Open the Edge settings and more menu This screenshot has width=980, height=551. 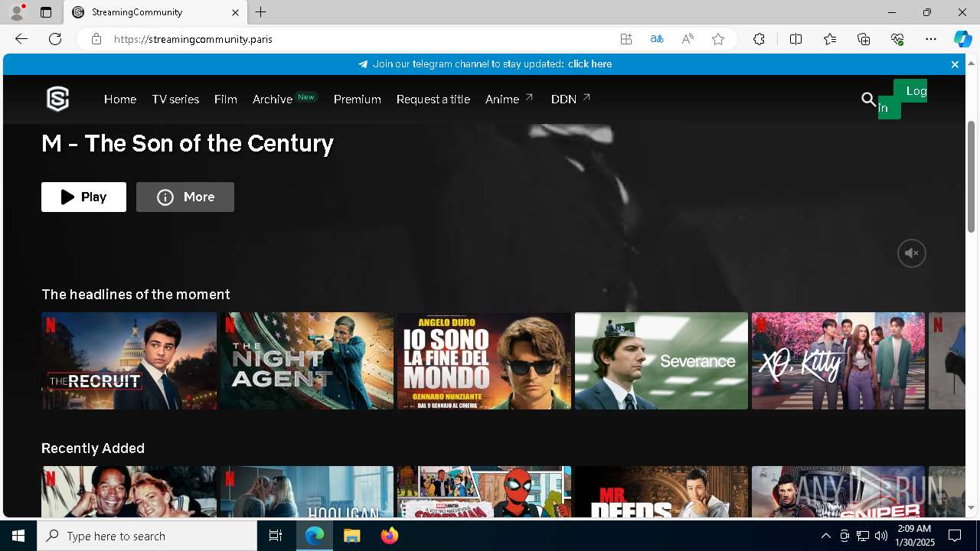pyautogui.click(x=931, y=39)
